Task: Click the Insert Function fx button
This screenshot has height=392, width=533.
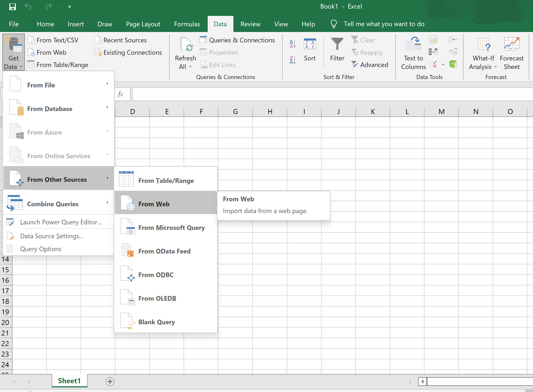Action: (x=120, y=94)
